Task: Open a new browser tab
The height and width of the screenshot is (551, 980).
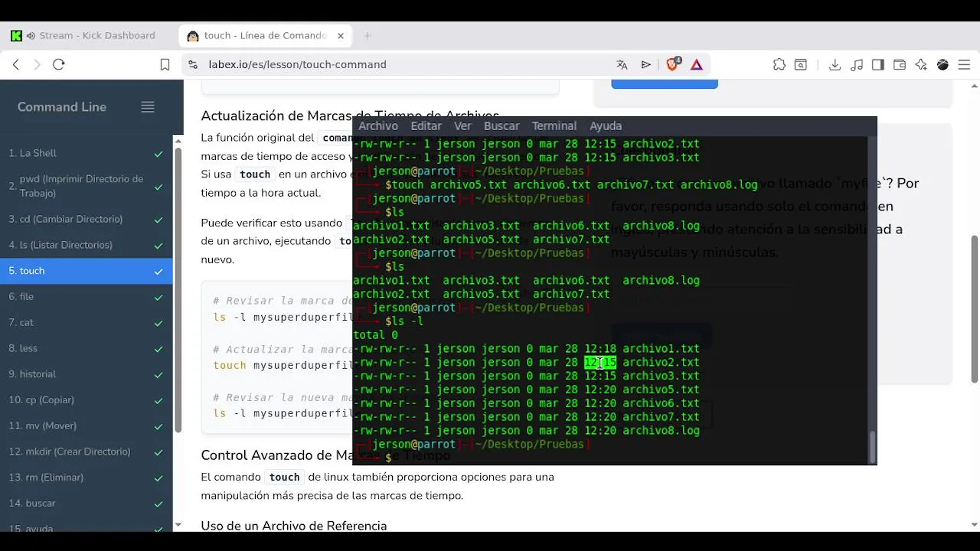Action: [367, 36]
